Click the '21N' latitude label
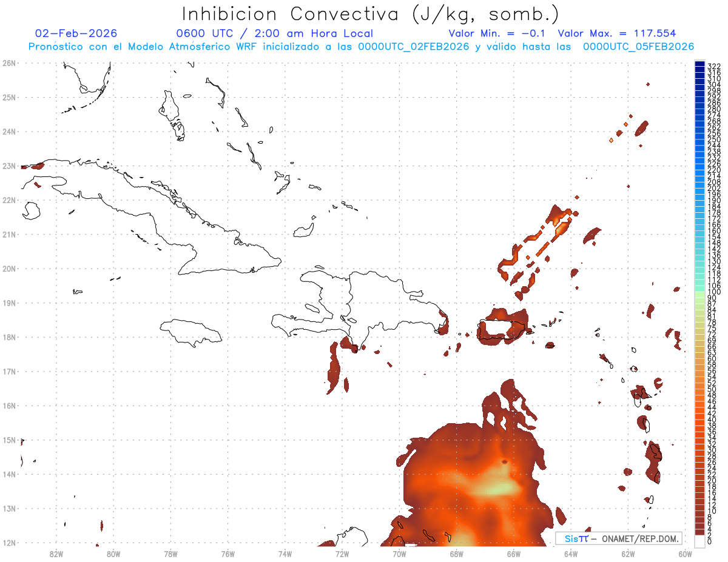 tap(8, 234)
